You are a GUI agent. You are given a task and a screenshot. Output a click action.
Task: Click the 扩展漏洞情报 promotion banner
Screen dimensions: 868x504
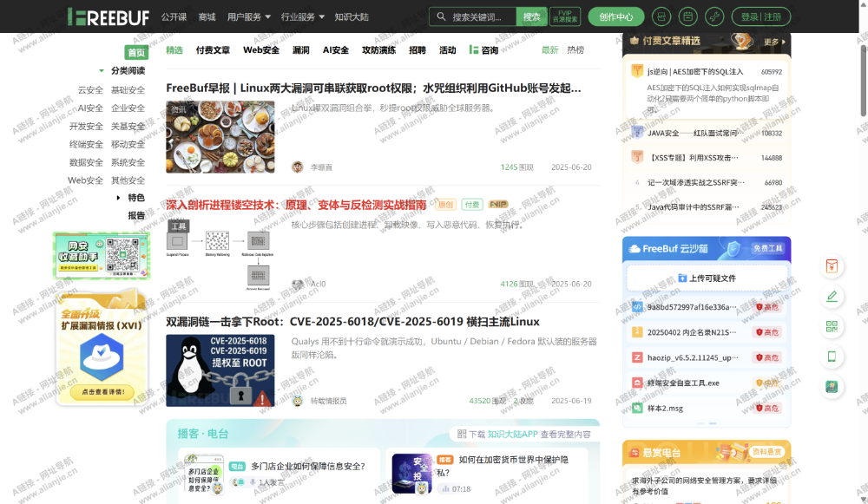[102, 349]
